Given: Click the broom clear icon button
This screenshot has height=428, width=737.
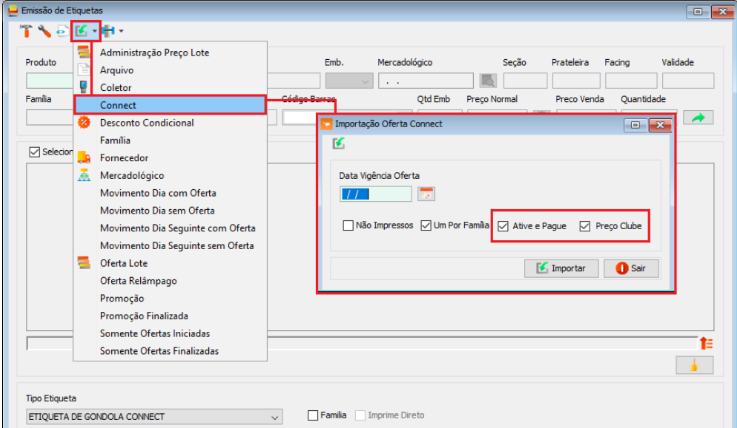Looking at the screenshot, I should click(699, 364).
